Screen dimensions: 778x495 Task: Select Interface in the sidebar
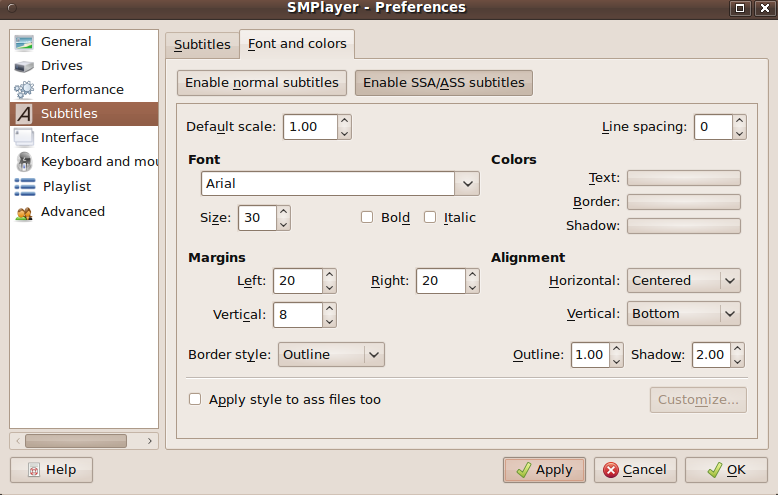(x=84, y=137)
